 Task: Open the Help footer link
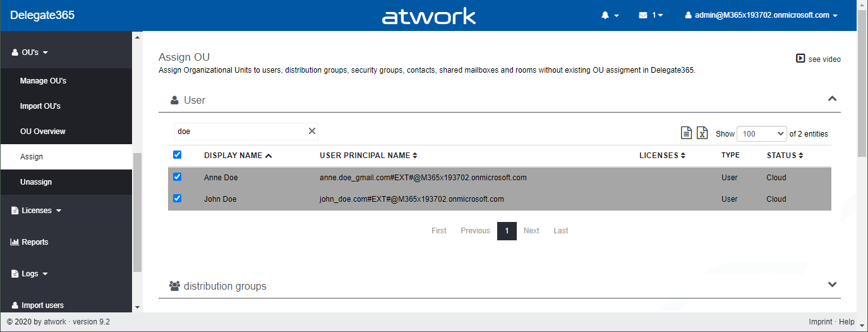point(847,322)
